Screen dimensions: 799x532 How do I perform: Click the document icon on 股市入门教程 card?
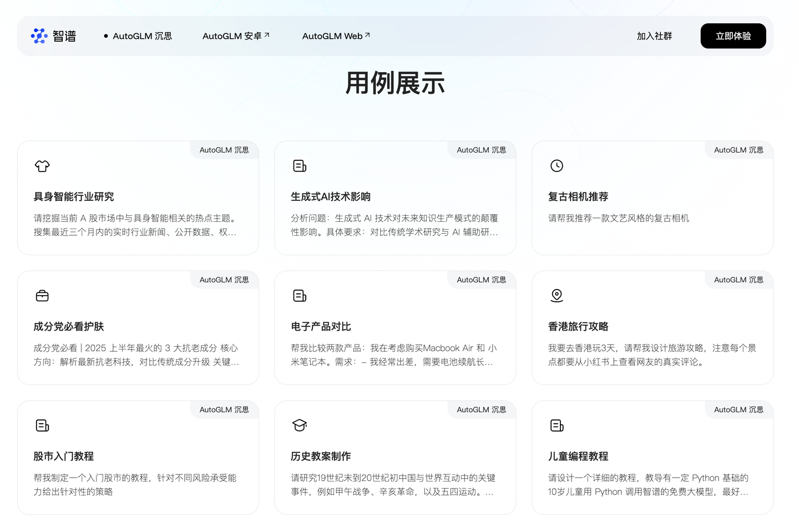point(42,425)
